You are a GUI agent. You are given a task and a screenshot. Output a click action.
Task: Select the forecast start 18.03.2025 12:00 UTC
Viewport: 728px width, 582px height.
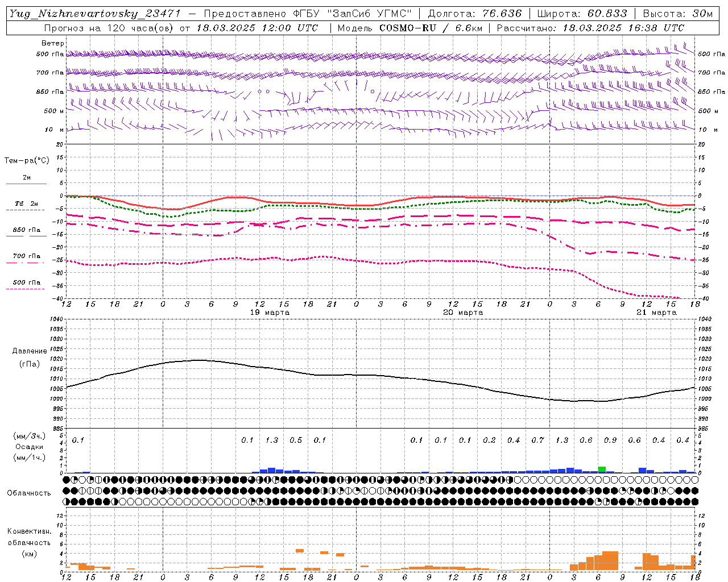point(257,28)
